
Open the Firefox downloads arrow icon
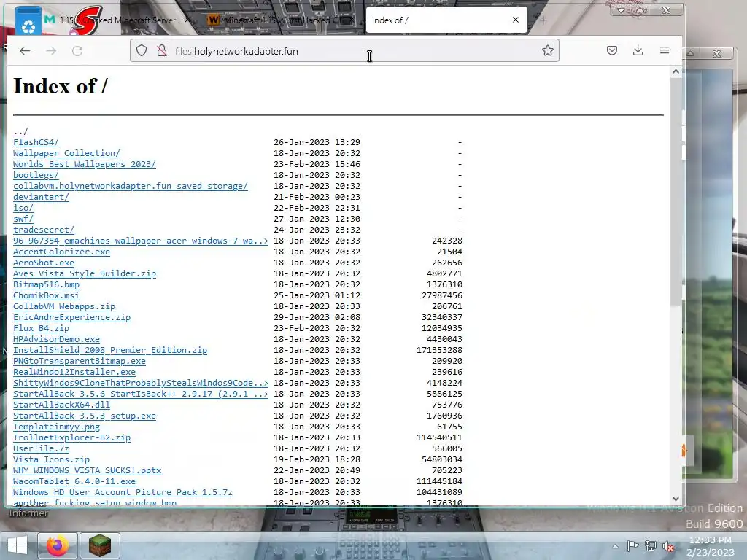[x=638, y=50]
